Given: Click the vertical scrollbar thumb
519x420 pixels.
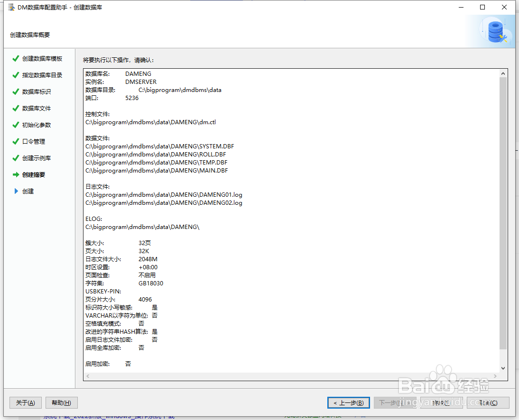Looking at the screenshot, I should coord(503,213).
